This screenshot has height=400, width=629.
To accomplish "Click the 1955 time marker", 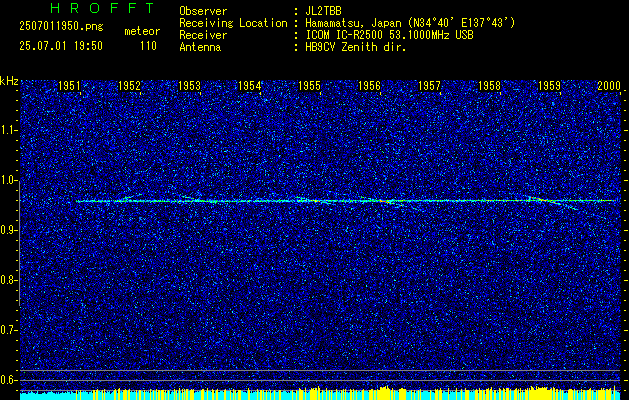I will tap(310, 85).
